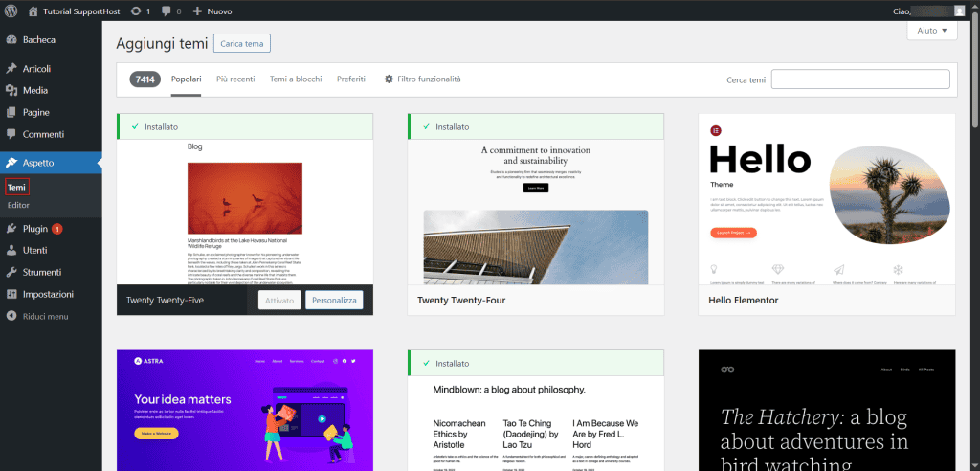This screenshot has height=471, width=980.
Task: Open The Hatchery bird watching theme preview
Action: [826, 411]
